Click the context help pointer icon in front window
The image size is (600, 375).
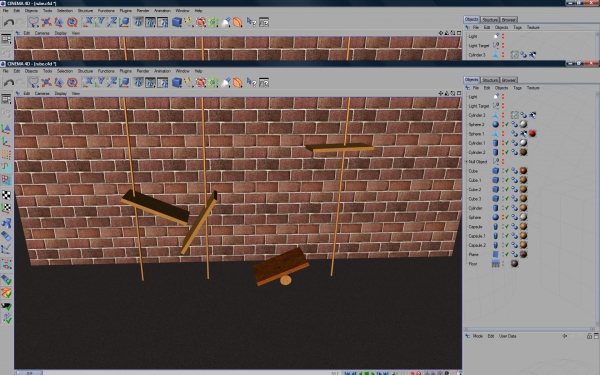[251, 82]
